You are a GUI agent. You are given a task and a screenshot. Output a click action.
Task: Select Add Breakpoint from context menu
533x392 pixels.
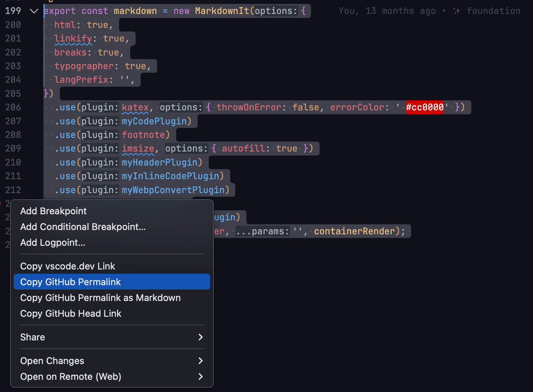53,211
